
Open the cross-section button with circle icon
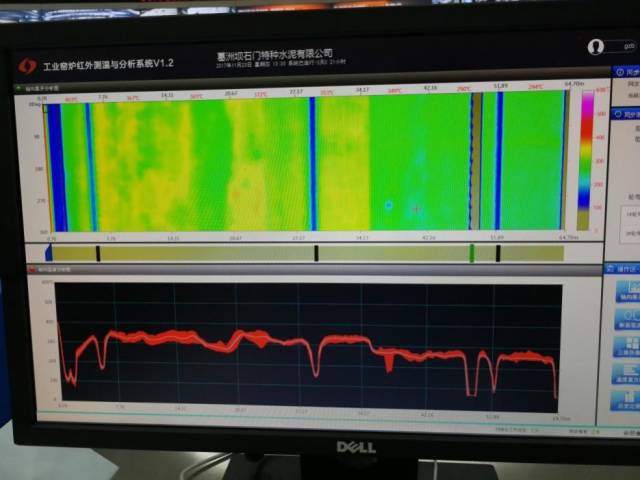point(628,319)
